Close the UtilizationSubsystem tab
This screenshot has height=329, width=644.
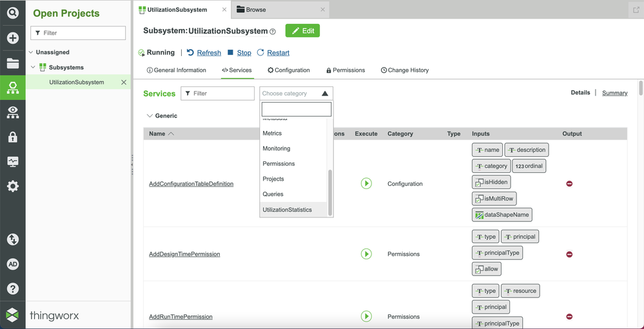click(x=224, y=10)
